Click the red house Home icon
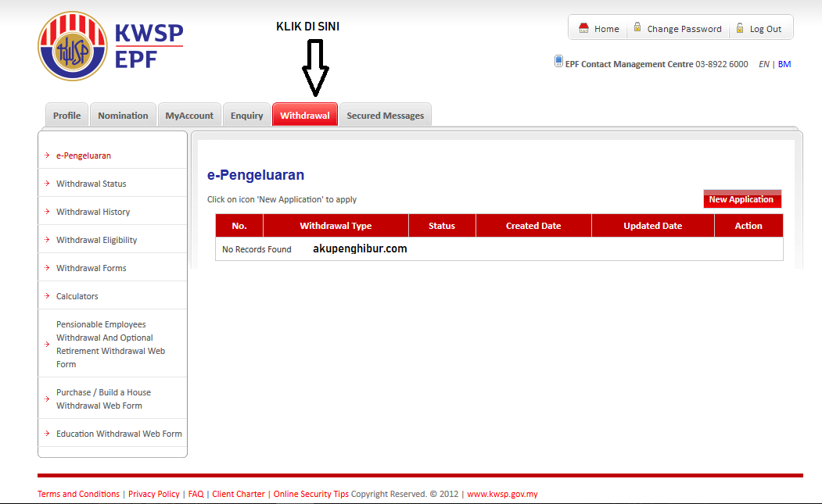The width and height of the screenshot is (822, 504). tap(583, 28)
